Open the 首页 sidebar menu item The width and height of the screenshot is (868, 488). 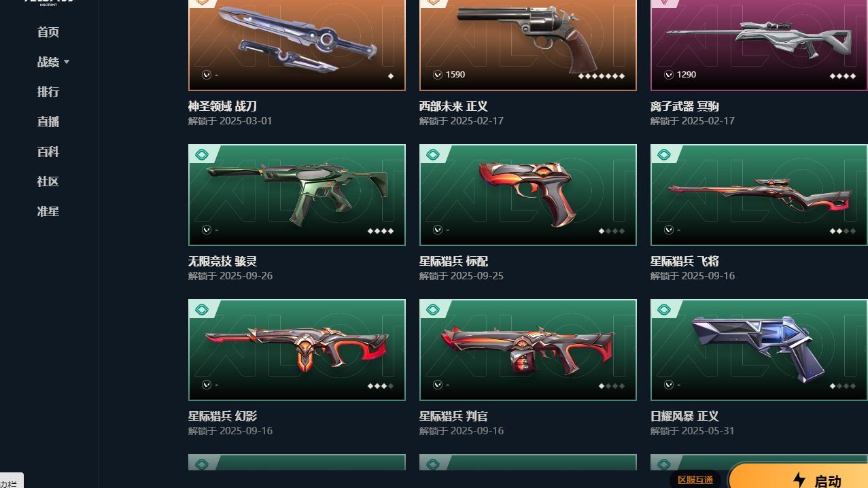coord(48,32)
